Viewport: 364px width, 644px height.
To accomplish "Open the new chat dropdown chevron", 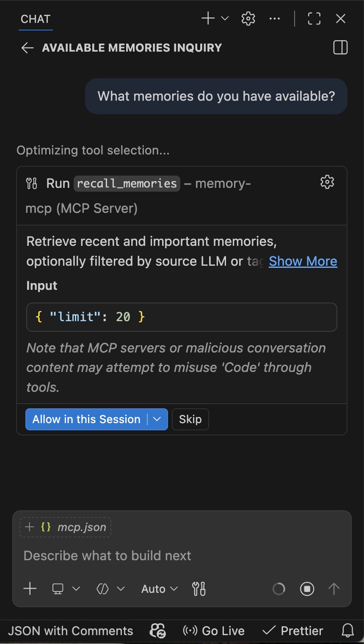I will (x=224, y=19).
